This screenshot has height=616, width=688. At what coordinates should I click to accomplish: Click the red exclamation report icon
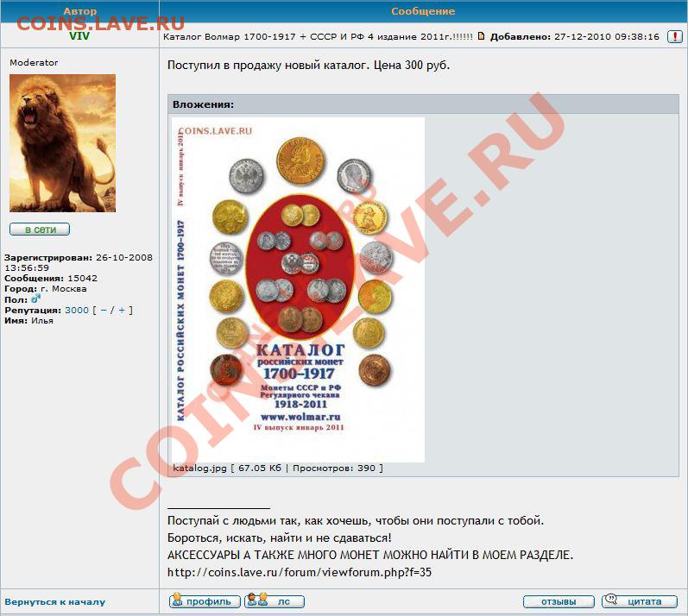click(x=674, y=37)
